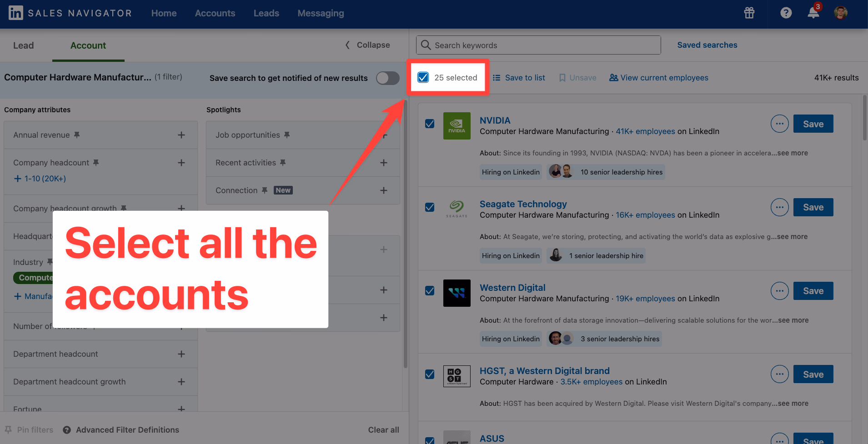Viewport: 868px width, 444px height.
Task: Expand the Recent activities spotlight
Action: tap(384, 163)
